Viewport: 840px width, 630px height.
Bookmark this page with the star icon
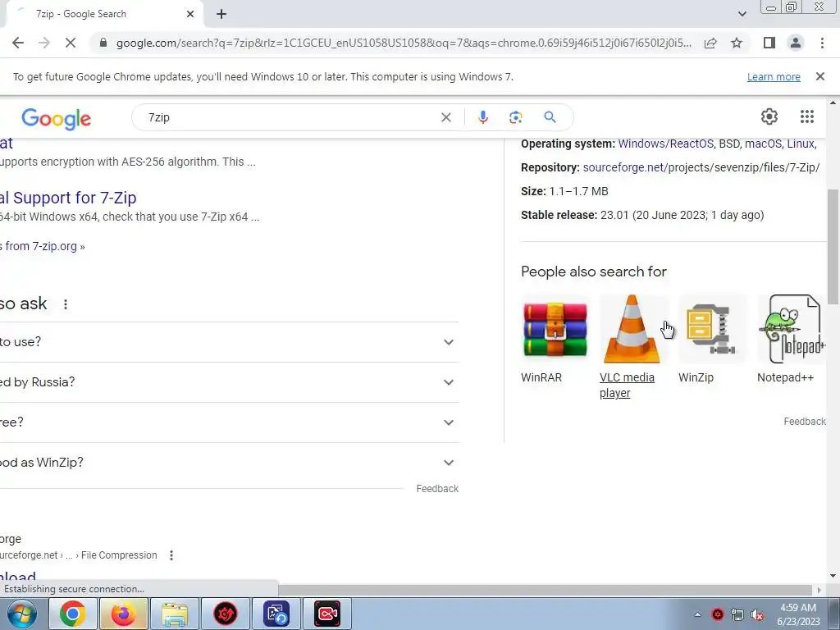point(737,43)
